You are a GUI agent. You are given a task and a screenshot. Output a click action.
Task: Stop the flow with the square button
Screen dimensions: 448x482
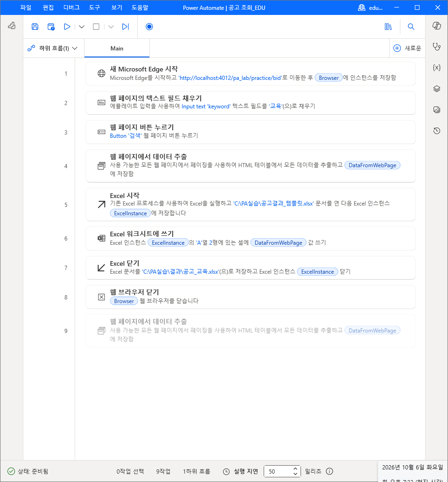pos(96,27)
